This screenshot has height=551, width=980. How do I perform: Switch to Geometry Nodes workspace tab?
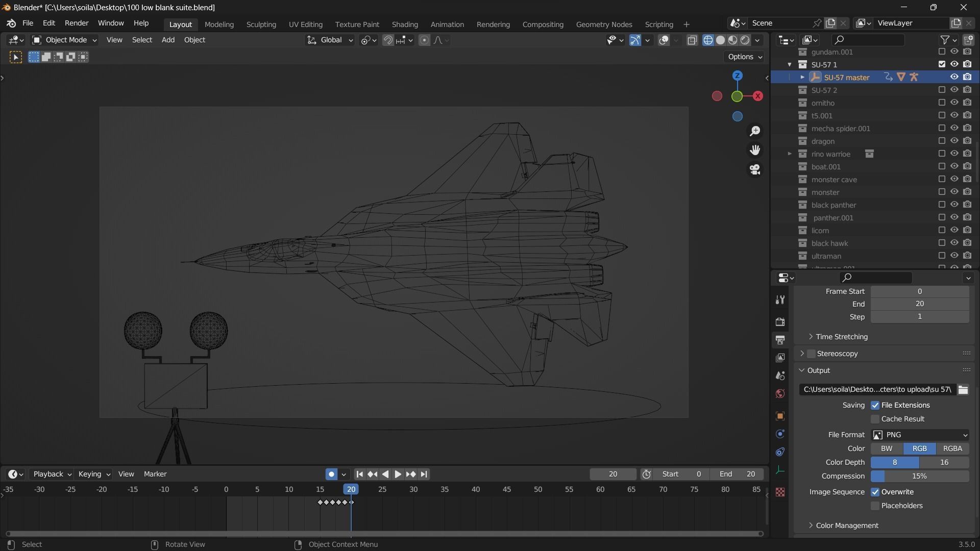pos(604,24)
